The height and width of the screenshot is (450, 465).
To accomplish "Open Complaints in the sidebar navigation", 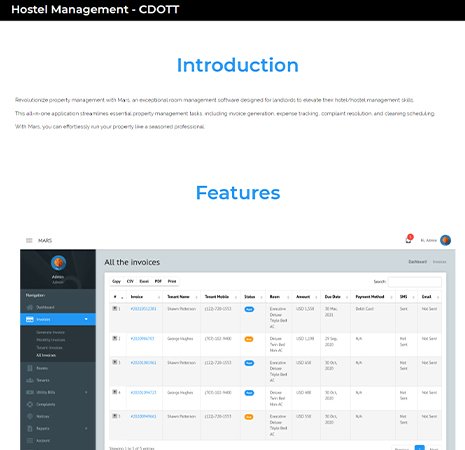I will coord(58,404).
